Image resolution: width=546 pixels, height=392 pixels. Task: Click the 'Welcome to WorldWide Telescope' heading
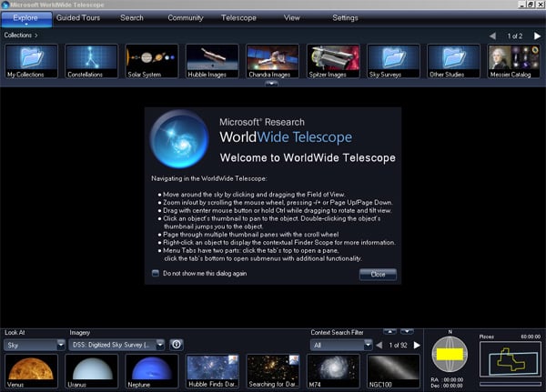click(308, 157)
